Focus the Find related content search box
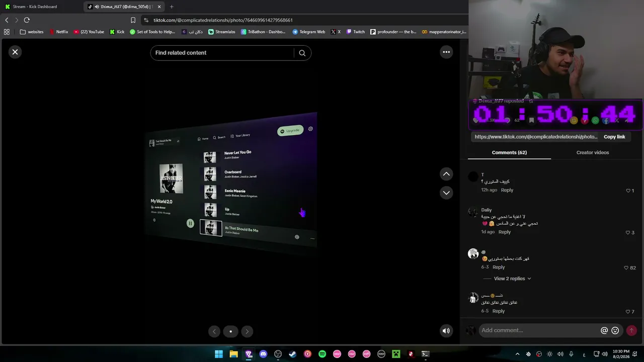 coord(222,53)
